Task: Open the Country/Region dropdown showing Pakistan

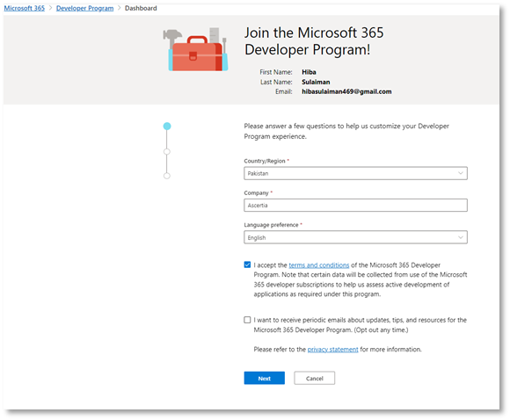Action: 355,173
